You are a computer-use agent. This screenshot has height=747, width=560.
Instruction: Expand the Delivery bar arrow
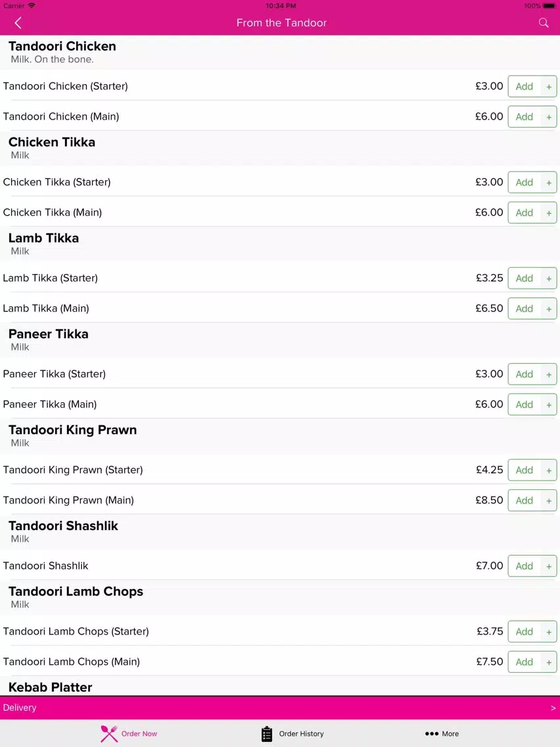pyautogui.click(x=553, y=708)
